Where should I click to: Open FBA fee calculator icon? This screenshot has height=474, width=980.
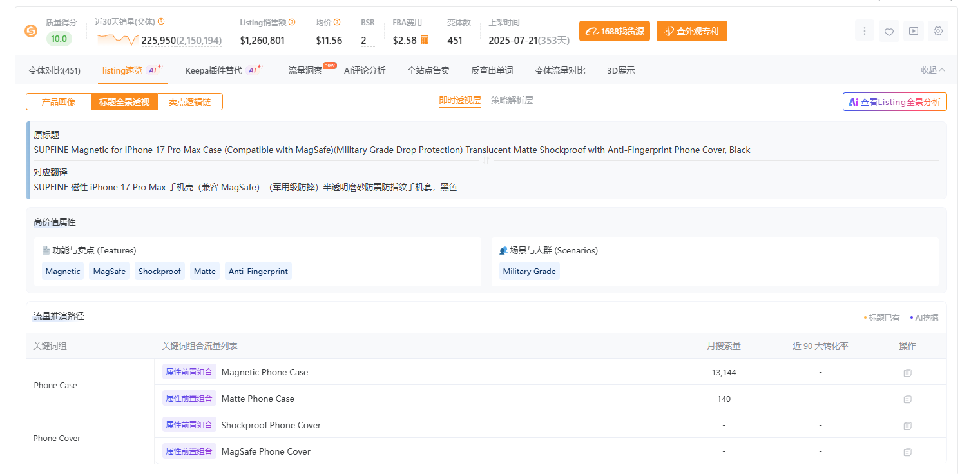[425, 40]
